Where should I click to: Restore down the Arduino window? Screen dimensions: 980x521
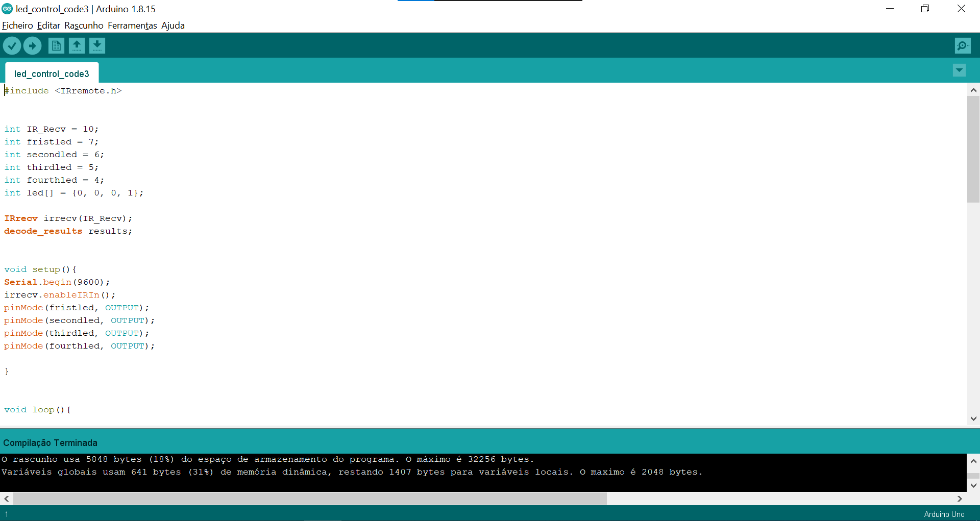click(x=925, y=9)
